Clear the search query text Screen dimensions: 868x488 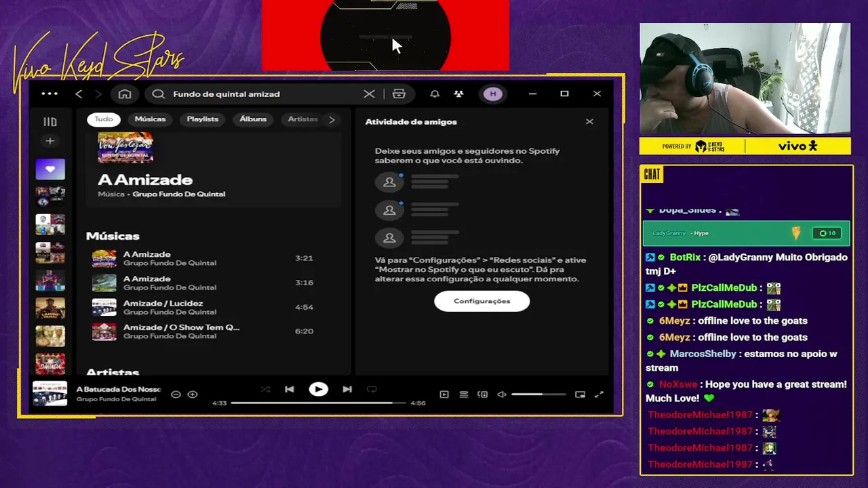[x=369, y=94]
